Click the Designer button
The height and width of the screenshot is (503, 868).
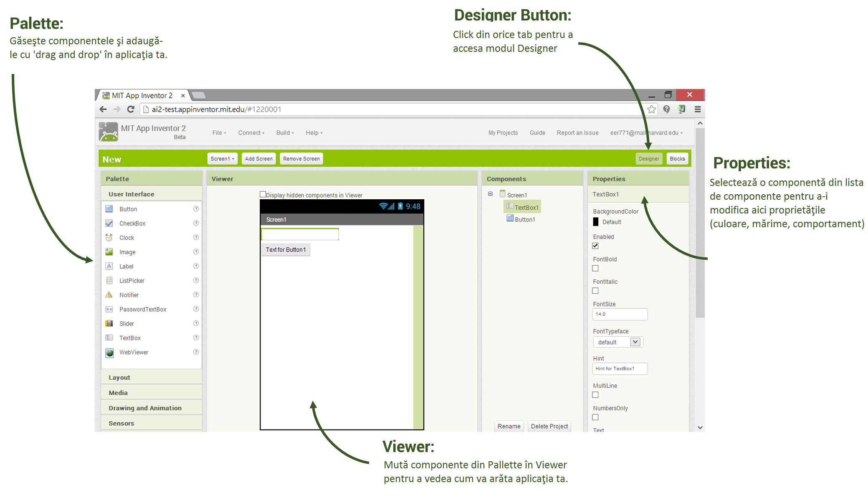coord(649,159)
